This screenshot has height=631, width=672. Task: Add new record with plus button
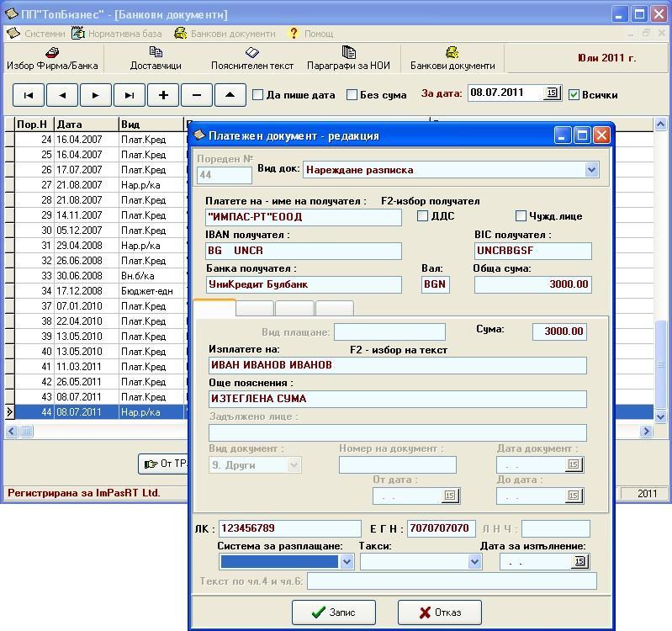point(163,95)
